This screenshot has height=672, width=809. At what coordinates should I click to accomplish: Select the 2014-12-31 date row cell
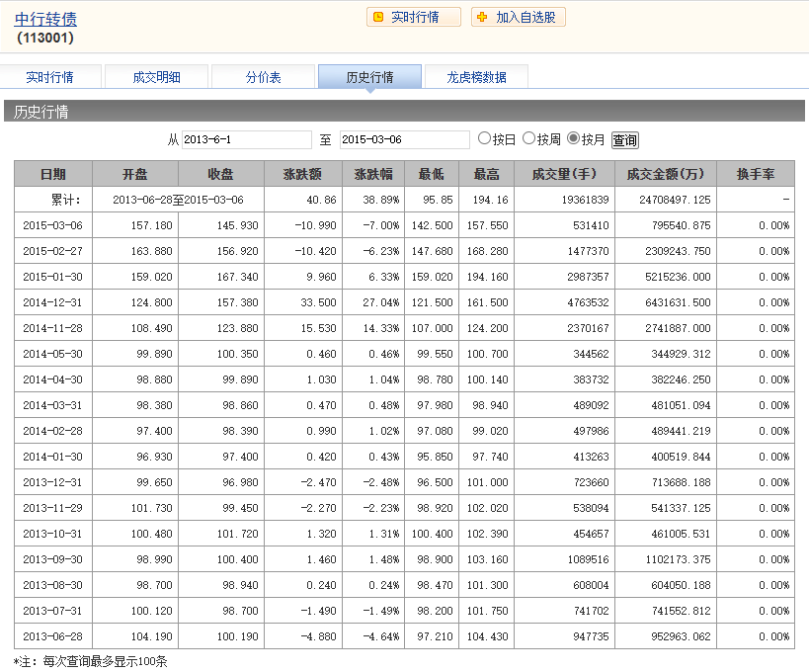coord(53,302)
